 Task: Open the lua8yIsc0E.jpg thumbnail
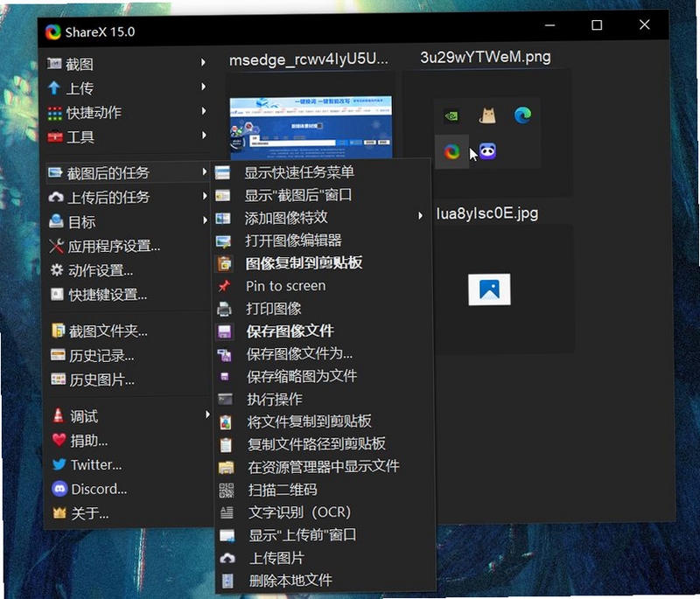489,289
